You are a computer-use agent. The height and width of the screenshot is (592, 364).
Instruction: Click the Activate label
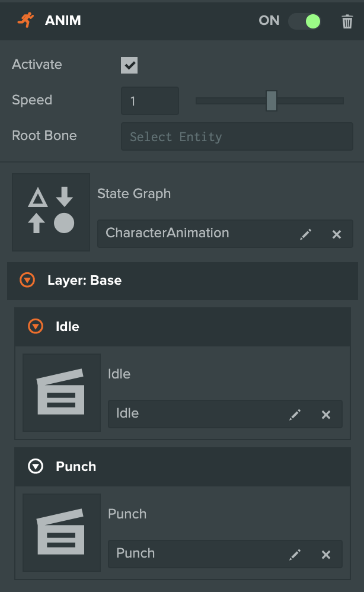pos(37,64)
